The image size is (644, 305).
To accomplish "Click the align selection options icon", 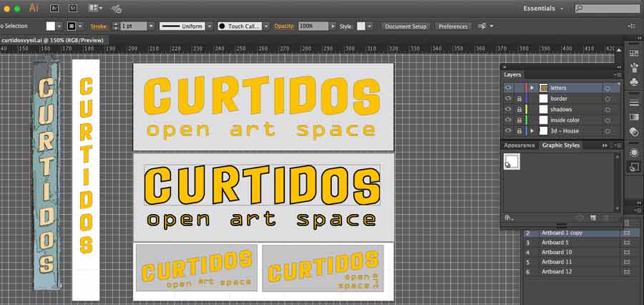I will (x=485, y=26).
